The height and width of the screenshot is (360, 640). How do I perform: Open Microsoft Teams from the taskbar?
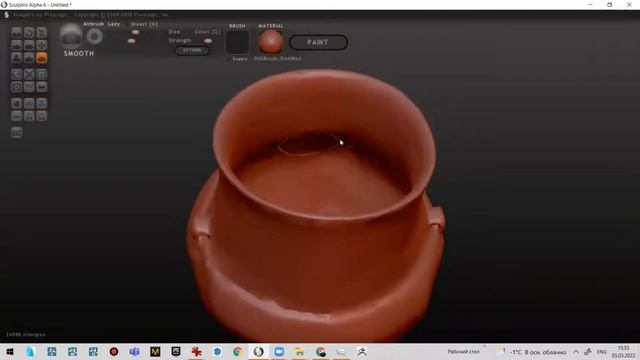[x=134, y=352]
